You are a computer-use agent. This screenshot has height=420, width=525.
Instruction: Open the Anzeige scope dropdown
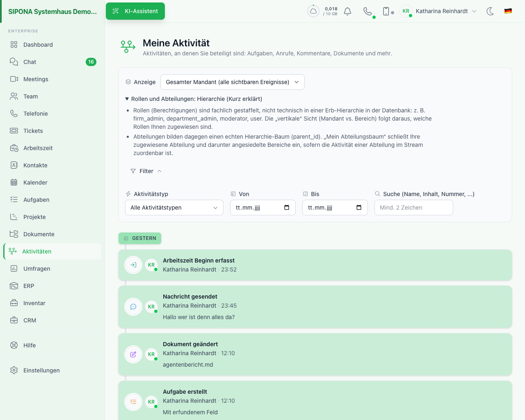[x=233, y=82]
